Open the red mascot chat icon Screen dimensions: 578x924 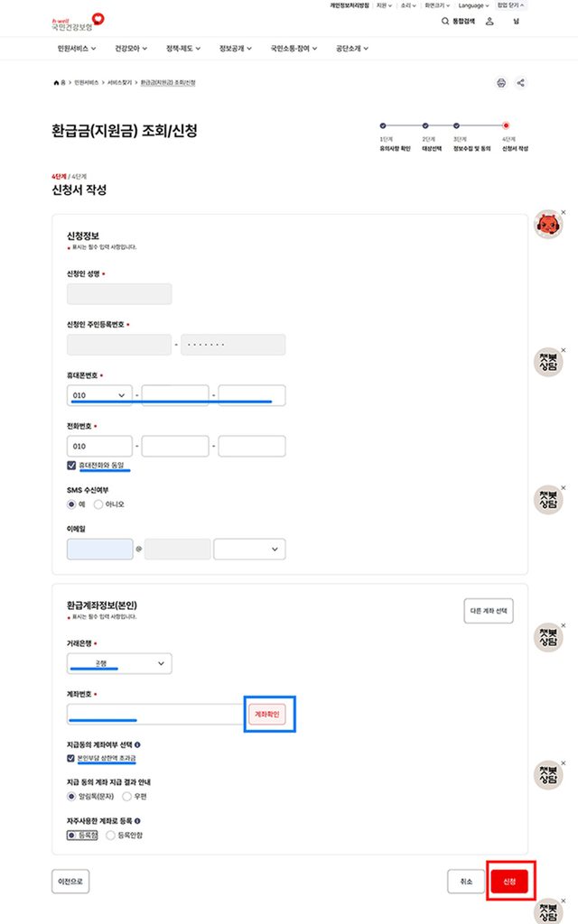[x=548, y=225]
